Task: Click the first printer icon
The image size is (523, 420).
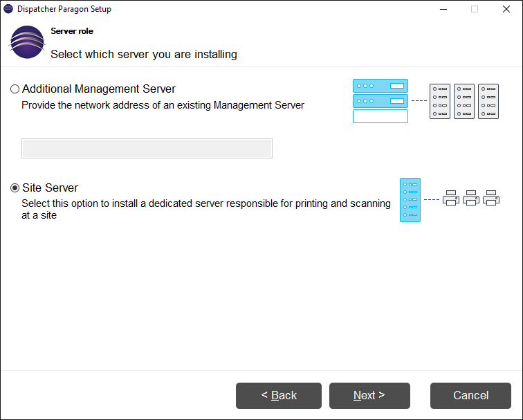Action: pos(450,198)
